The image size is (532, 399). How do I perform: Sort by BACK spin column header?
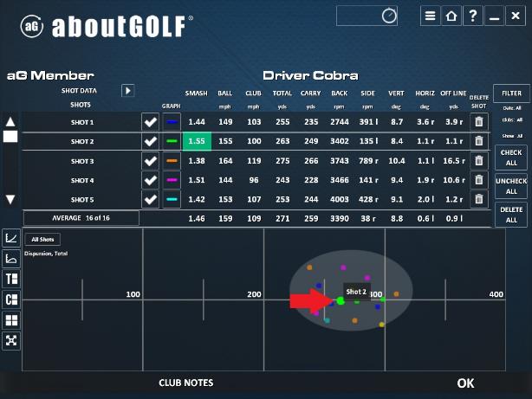coord(340,93)
